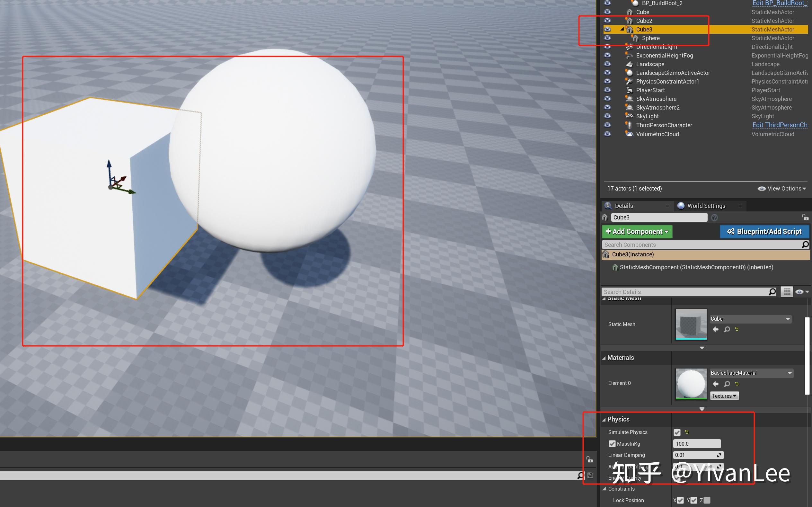Collapse the Materials section

[604, 358]
